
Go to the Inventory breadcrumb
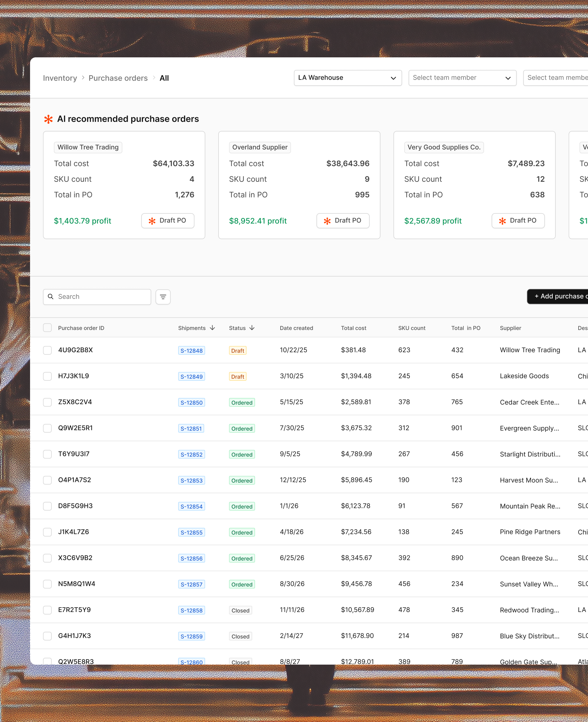(x=60, y=78)
